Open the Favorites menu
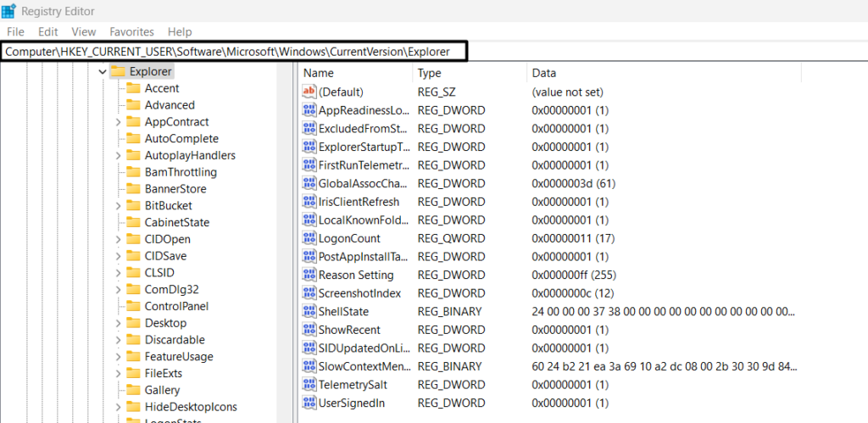868x423 pixels. [131, 31]
